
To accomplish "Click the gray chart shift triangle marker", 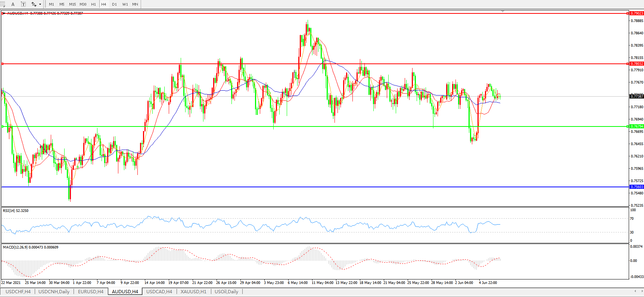I will (x=503, y=11).
